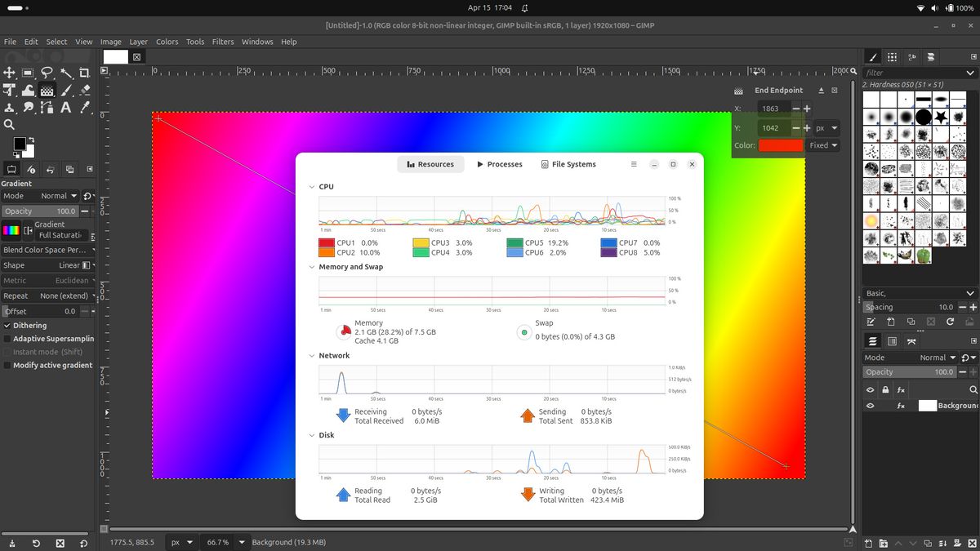Switch to the File Systems tab
Image resolution: width=980 pixels, height=551 pixels.
568,164
